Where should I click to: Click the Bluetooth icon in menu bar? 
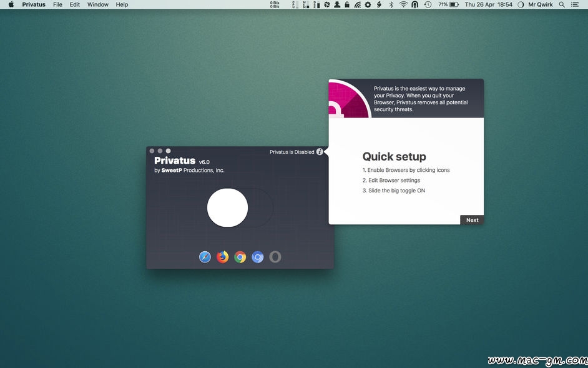coord(391,4)
